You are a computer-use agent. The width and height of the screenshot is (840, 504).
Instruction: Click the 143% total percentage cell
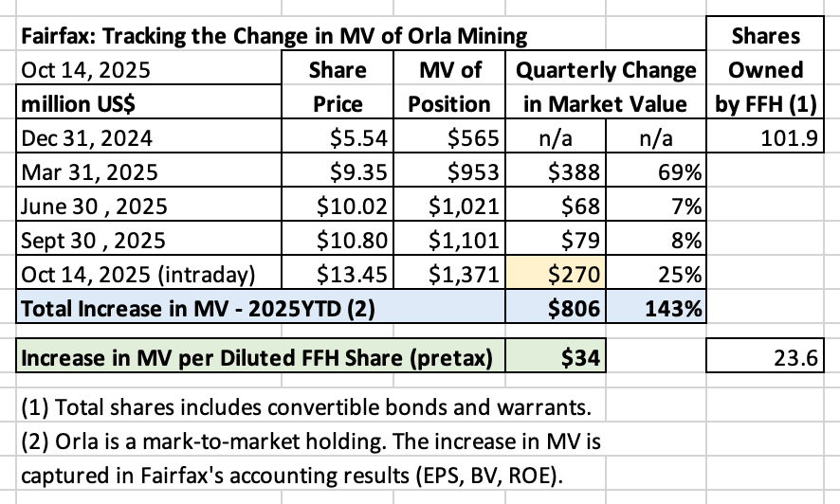pos(656,308)
